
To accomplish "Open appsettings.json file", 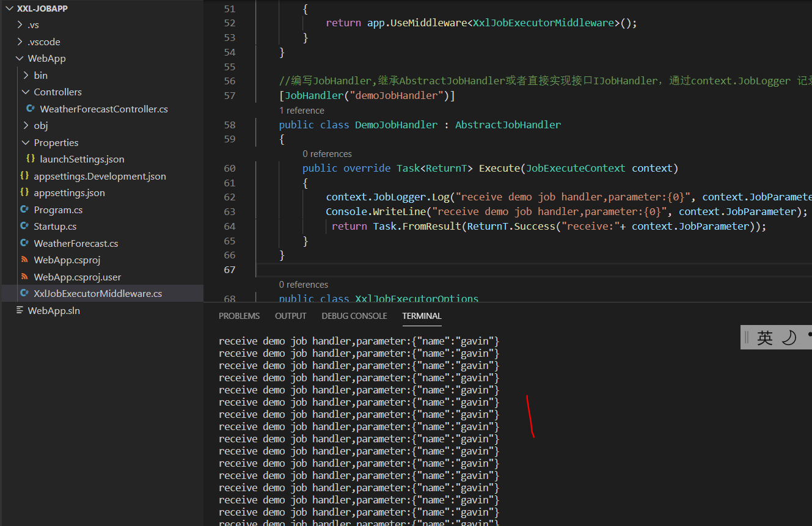I will click(69, 193).
